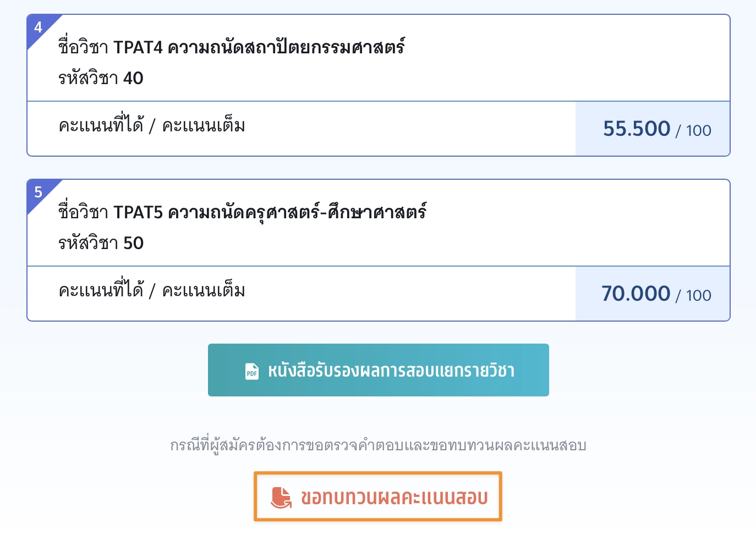
Task: Click the TPAT5 score 70.000
Action: click(636, 294)
